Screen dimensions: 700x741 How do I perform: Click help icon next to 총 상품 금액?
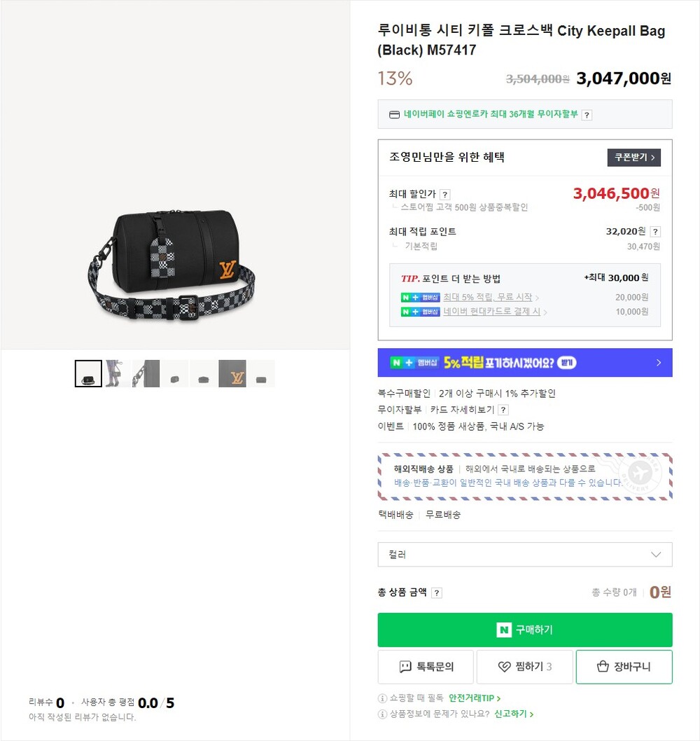[x=437, y=593]
